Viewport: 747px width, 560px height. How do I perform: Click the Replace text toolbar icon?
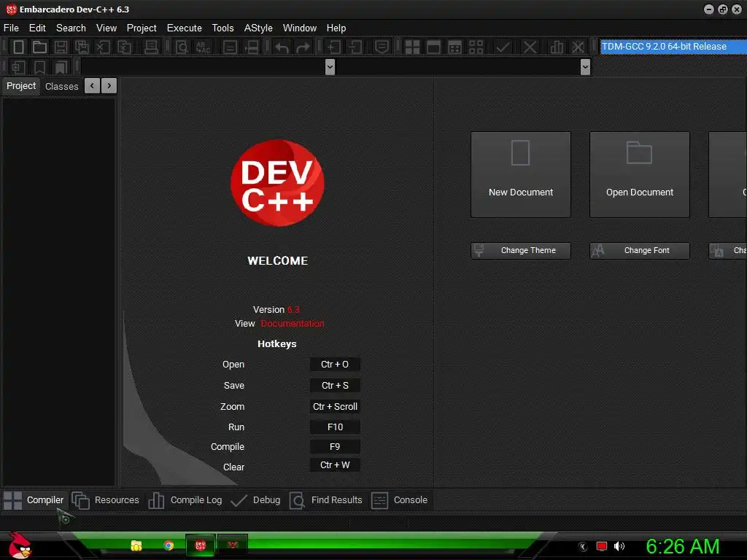pos(203,47)
